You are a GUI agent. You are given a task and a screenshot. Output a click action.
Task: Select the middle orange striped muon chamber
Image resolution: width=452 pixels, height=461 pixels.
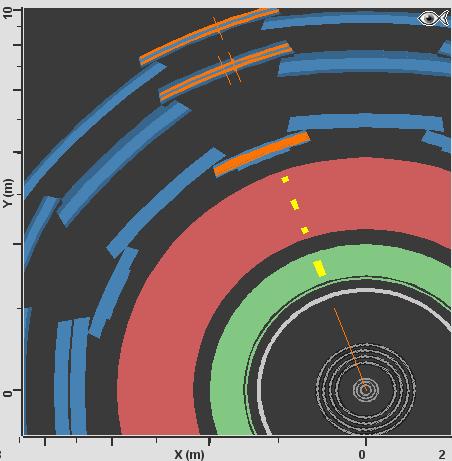(226, 72)
